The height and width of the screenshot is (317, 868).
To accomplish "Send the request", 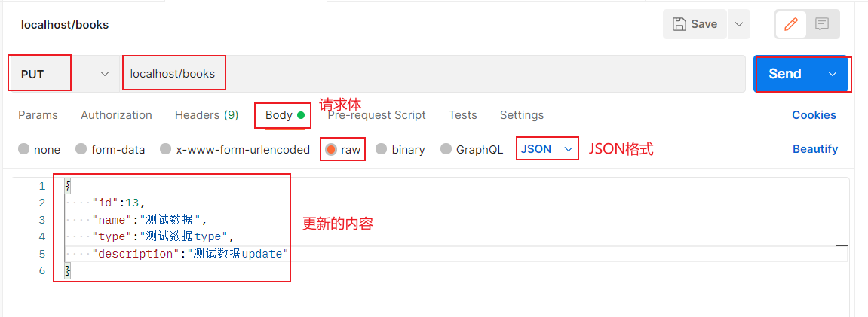I will [x=785, y=74].
